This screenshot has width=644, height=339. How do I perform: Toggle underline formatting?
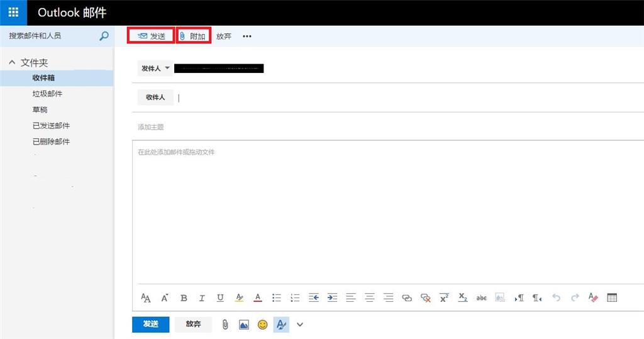point(220,298)
